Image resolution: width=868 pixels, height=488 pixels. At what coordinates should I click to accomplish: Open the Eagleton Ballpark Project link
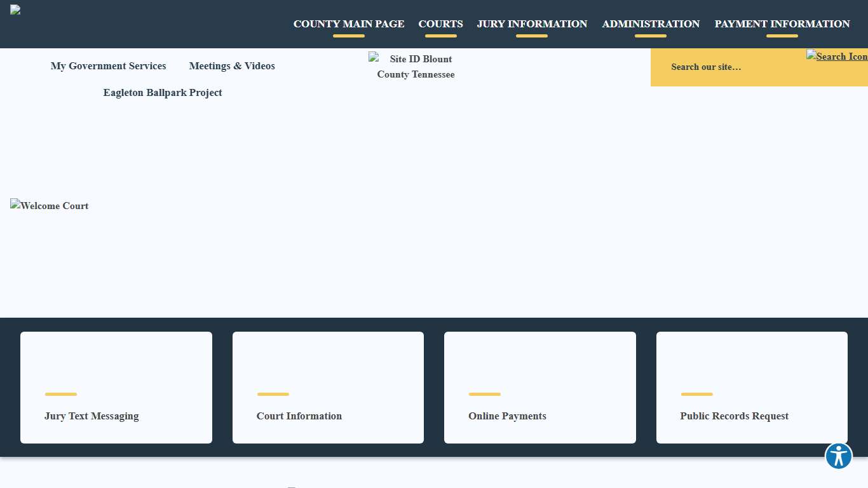[163, 93]
